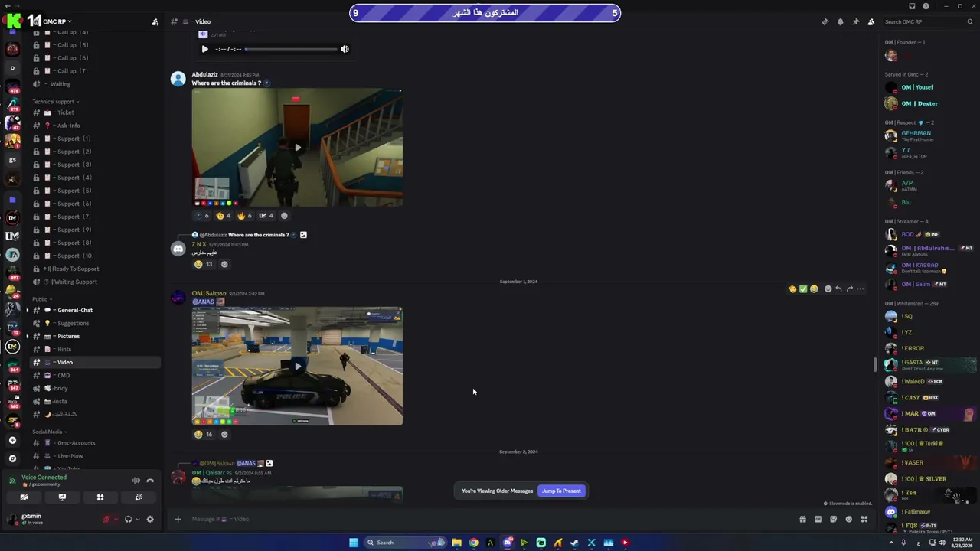Toggle fire reaction on Abdulaziz's message

(x=245, y=216)
